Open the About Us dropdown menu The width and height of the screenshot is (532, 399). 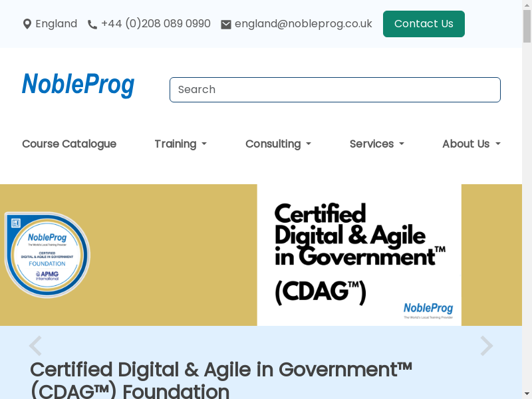(471, 144)
